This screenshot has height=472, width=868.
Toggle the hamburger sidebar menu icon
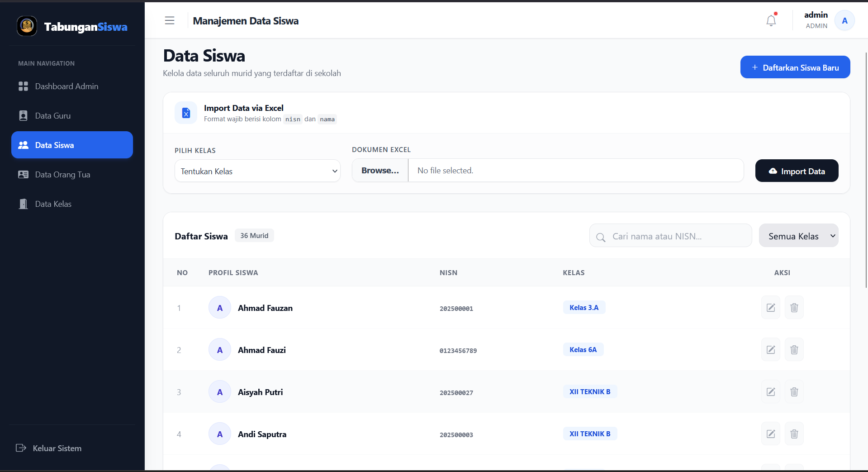pos(170,20)
